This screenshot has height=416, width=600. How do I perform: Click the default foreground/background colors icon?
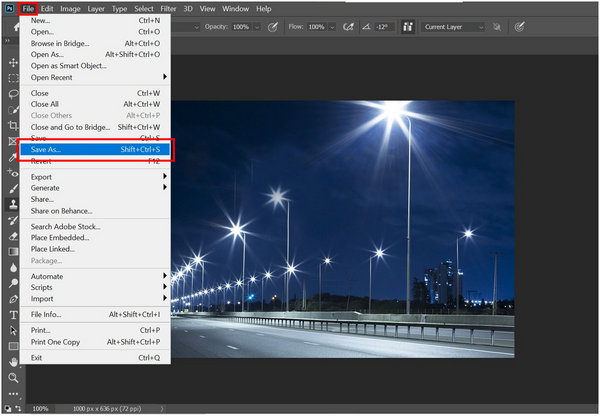tap(9, 408)
